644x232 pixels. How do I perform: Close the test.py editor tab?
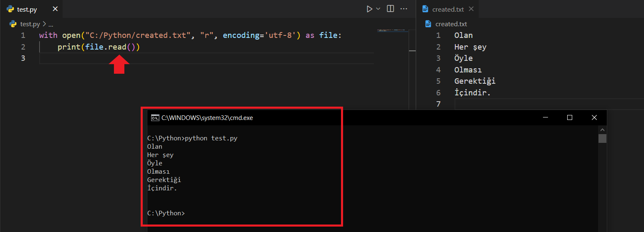pyautogui.click(x=55, y=9)
